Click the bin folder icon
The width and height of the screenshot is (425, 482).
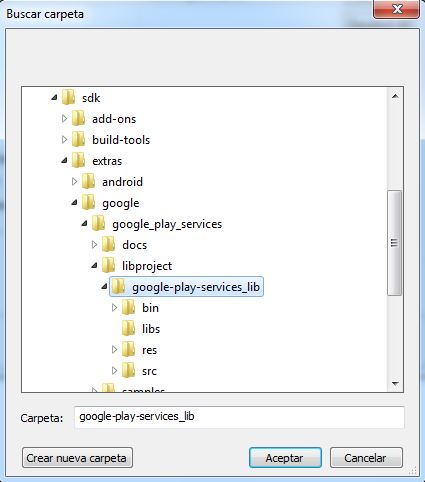pos(129,307)
